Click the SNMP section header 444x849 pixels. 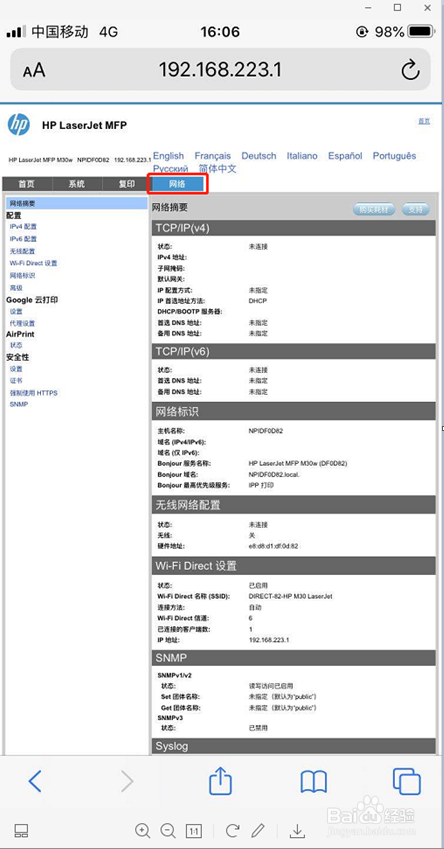tap(293, 658)
